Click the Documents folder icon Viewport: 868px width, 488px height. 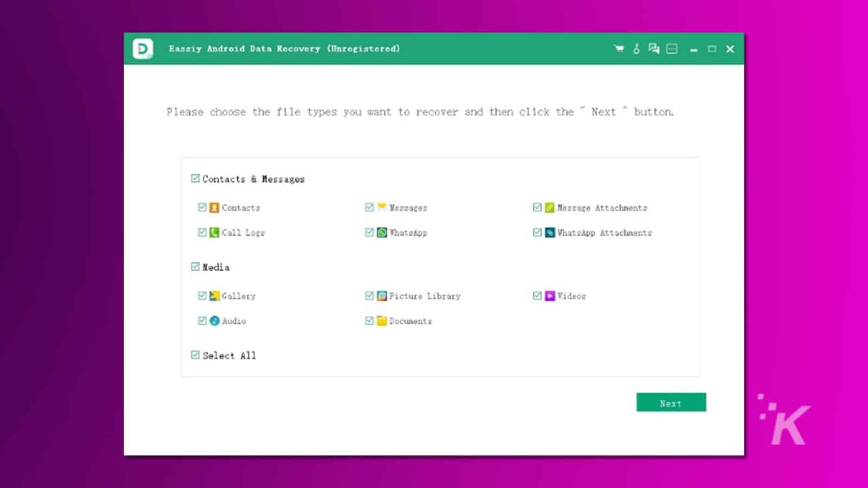click(x=382, y=321)
